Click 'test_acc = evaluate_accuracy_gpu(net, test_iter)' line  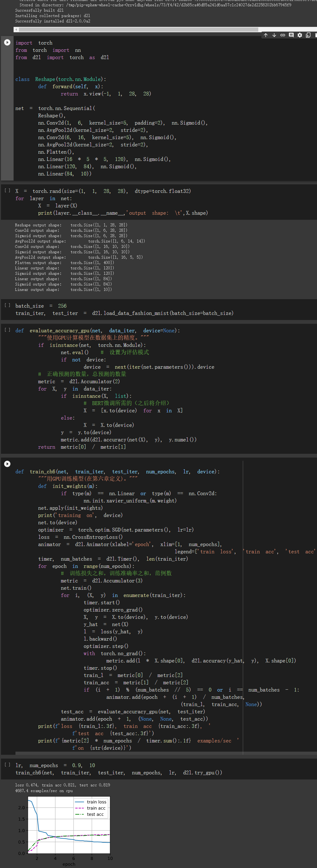(133, 712)
